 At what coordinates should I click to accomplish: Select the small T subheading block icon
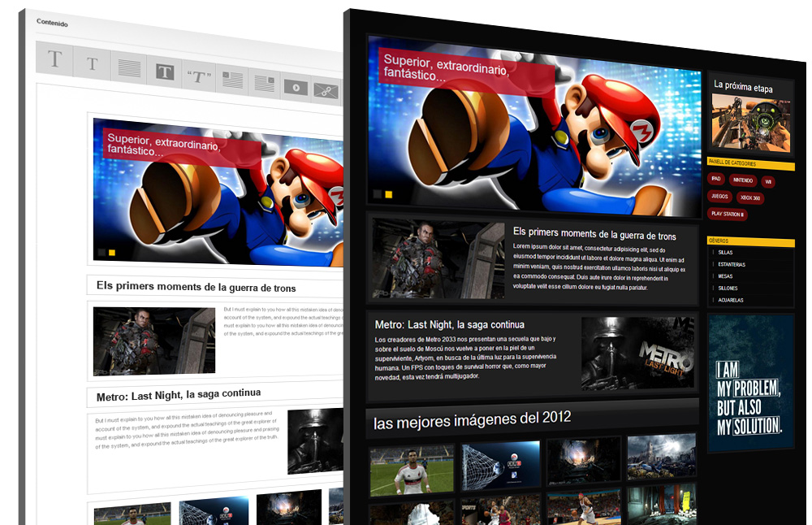coord(93,63)
